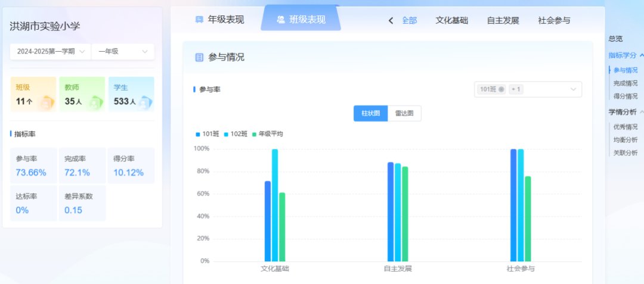Select the 全部 category filter
The image size is (644, 284).
pyautogui.click(x=410, y=20)
